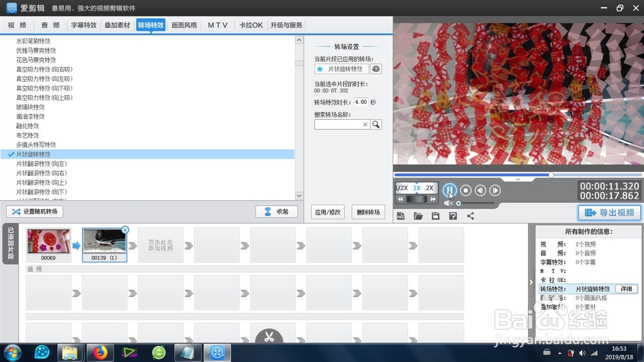The image size is (644, 362).
Task: Open the 升级与服务 tab
Action: [x=287, y=25]
